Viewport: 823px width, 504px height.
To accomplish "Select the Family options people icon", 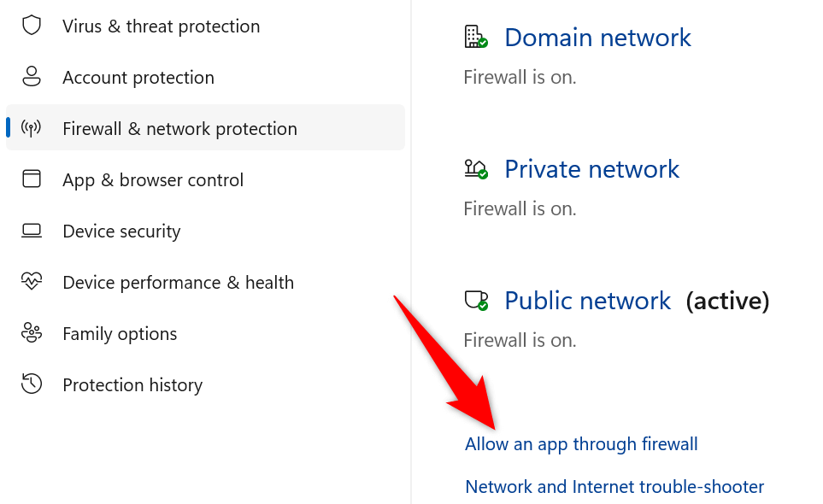I will point(32,333).
